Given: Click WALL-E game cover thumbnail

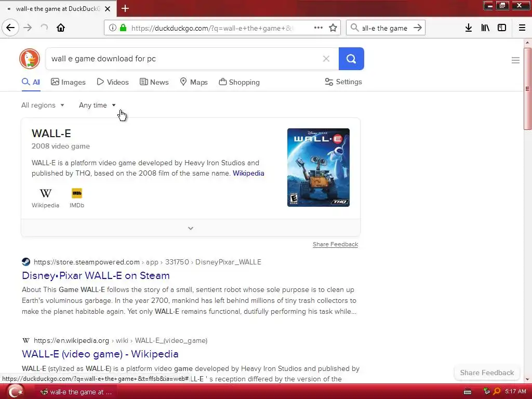Looking at the screenshot, I should [x=318, y=167].
